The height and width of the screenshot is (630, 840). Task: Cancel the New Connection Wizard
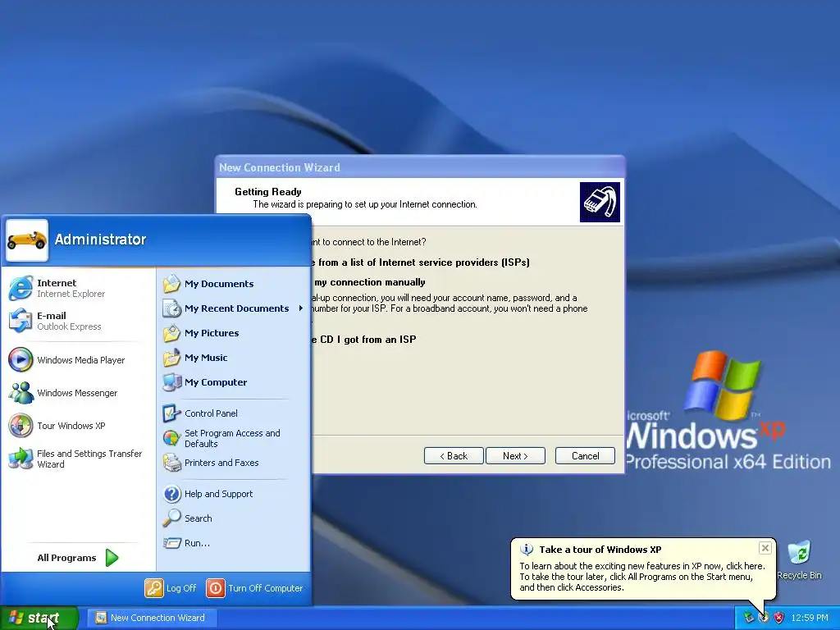pos(585,456)
